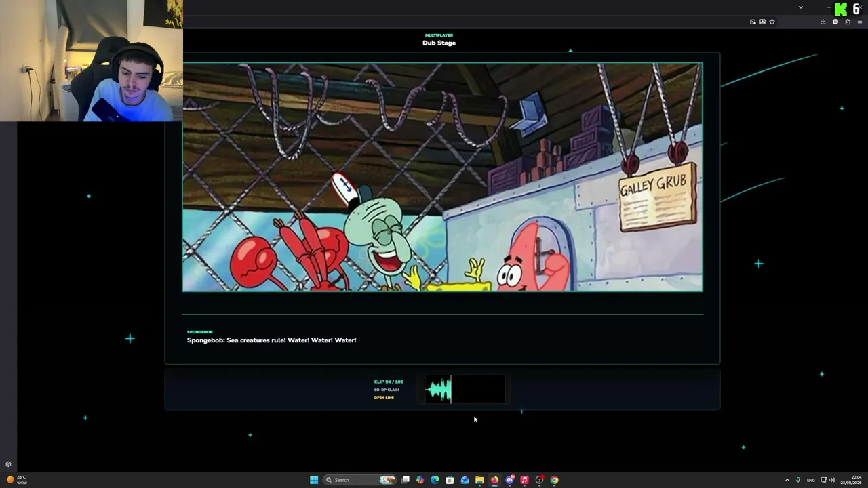This screenshot has height=488, width=868.
Task: Click the Dub Stage heading
Action: point(439,43)
